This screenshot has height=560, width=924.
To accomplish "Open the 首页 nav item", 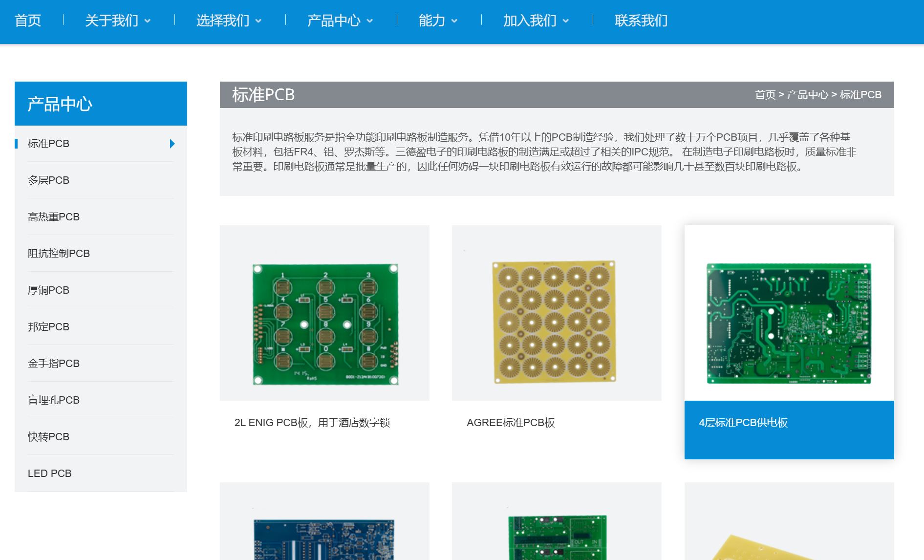I will pyautogui.click(x=28, y=21).
